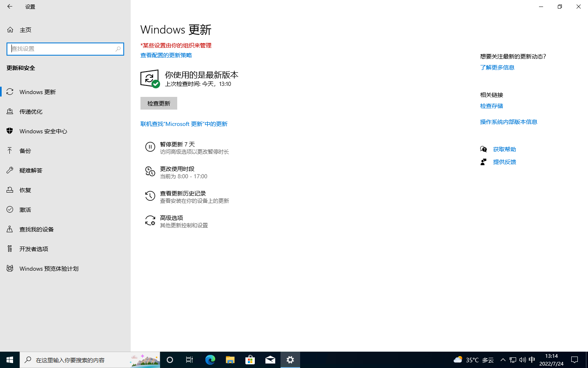Click the 中 input method indicator
The width and height of the screenshot is (588, 368).
(532, 360)
